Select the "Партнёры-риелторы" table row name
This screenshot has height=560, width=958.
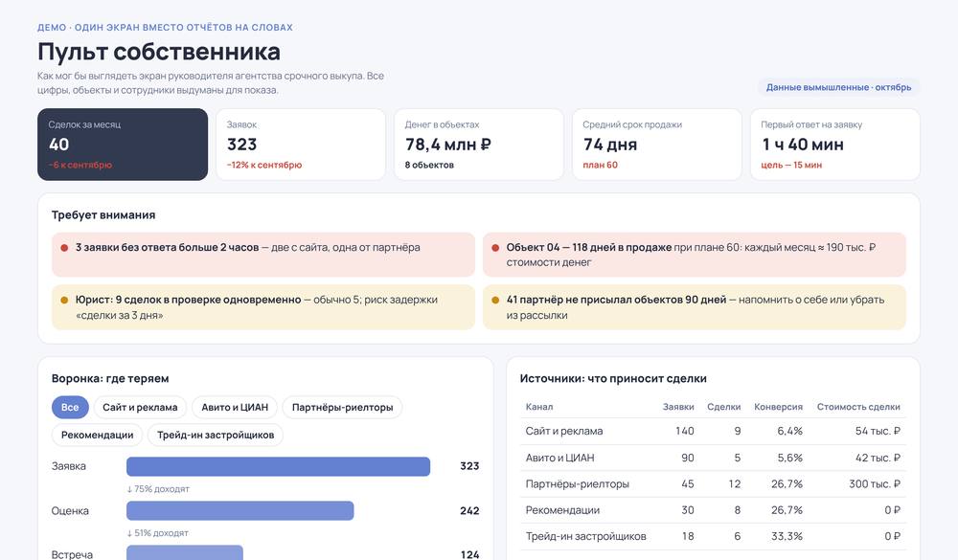[578, 484]
